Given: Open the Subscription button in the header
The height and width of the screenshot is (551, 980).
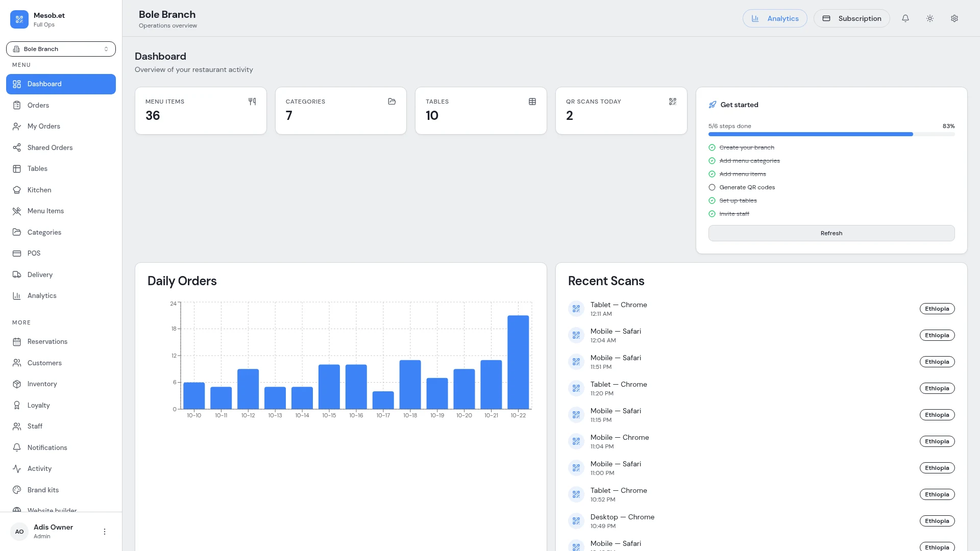Looking at the screenshot, I should coord(851,18).
